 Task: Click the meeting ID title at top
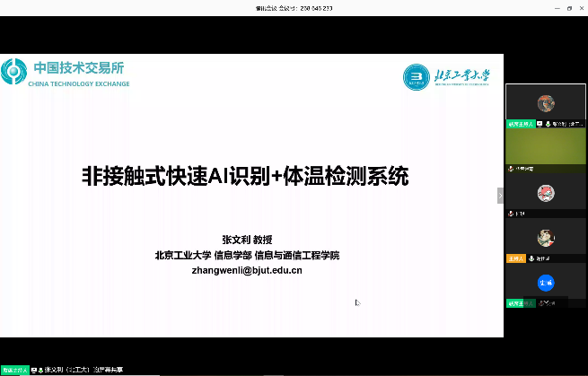(294, 7)
